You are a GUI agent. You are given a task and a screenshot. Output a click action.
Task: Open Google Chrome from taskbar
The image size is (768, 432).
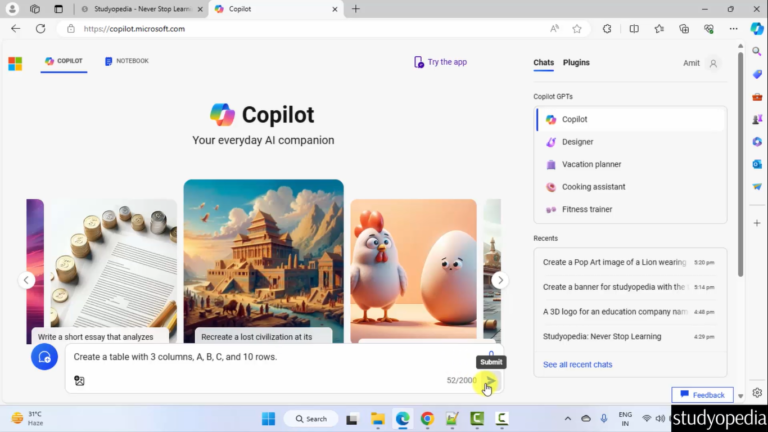[427, 419]
